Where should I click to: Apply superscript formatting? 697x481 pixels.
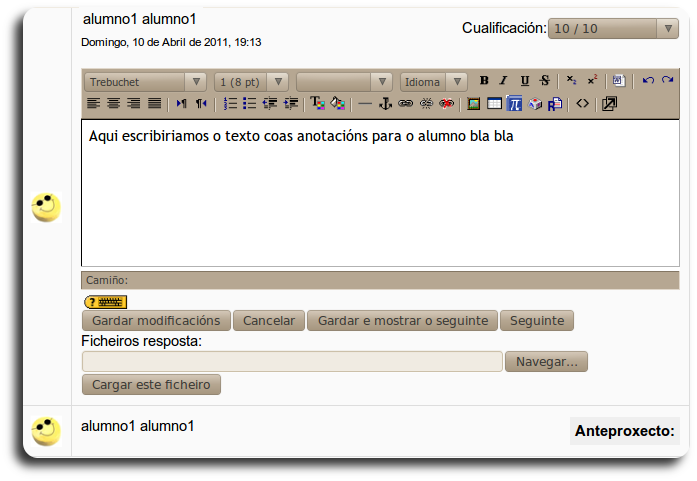[x=592, y=80]
